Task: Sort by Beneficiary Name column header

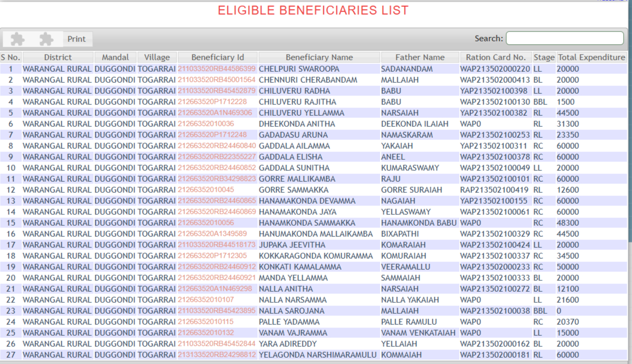Action: point(319,57)
